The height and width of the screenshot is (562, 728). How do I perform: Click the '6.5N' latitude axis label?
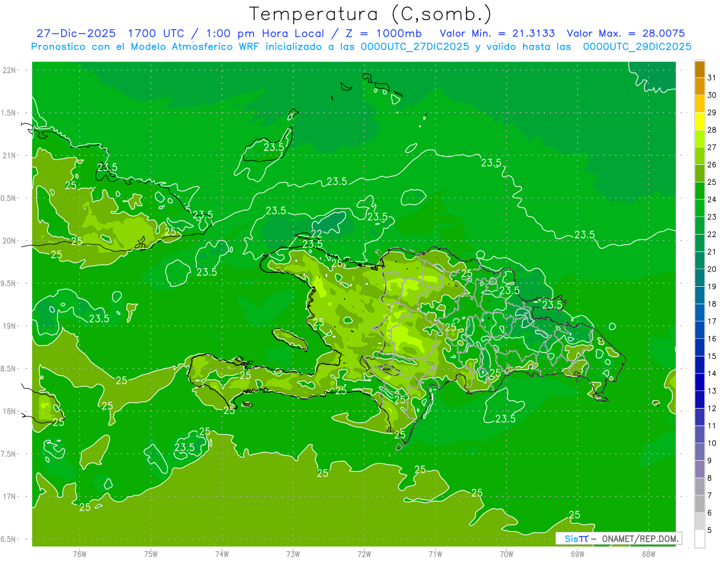(8, 539)
